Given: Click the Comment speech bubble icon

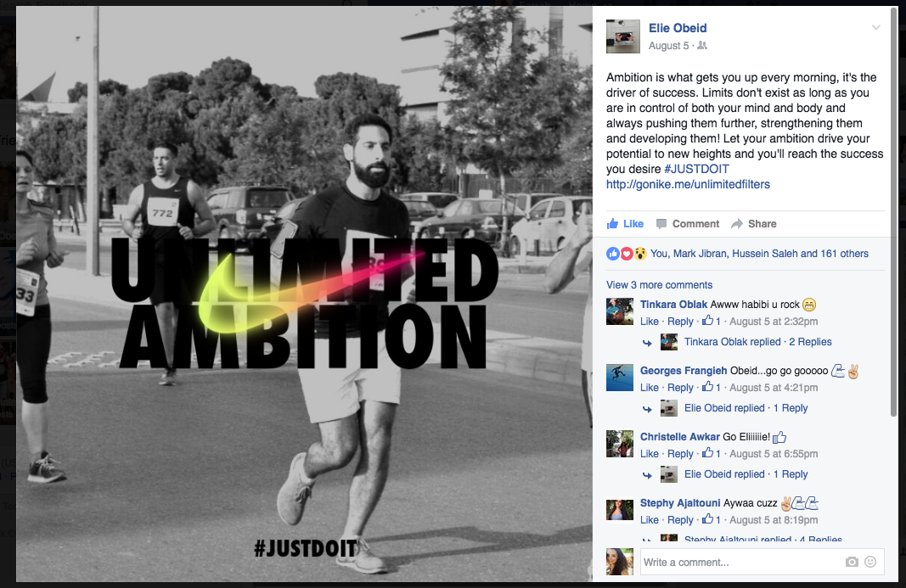Looking at the screenshot, I should (x=661, y=224).
